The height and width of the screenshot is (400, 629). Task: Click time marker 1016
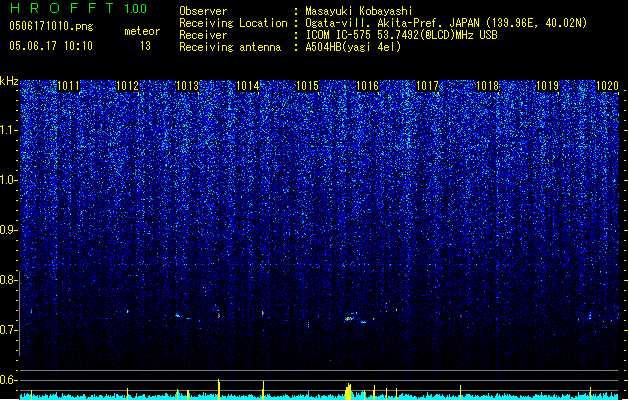(x=367, y=86)
